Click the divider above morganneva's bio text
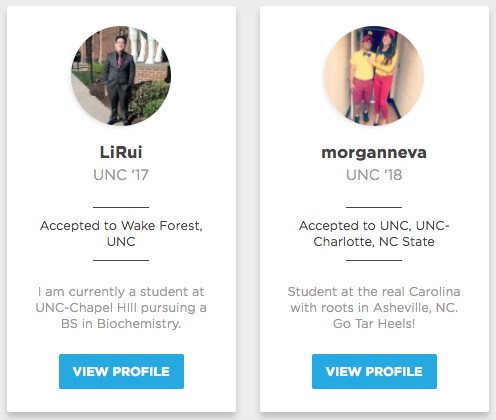The image size is (496, 420). coord(374,260)
